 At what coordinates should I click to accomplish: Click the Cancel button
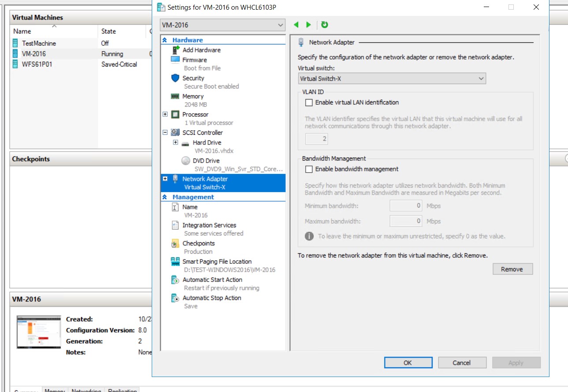[462, 362]
